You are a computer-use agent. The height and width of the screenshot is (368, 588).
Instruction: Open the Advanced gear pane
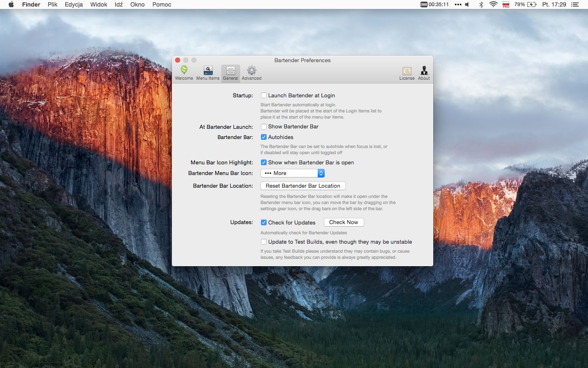click(252, 73)
